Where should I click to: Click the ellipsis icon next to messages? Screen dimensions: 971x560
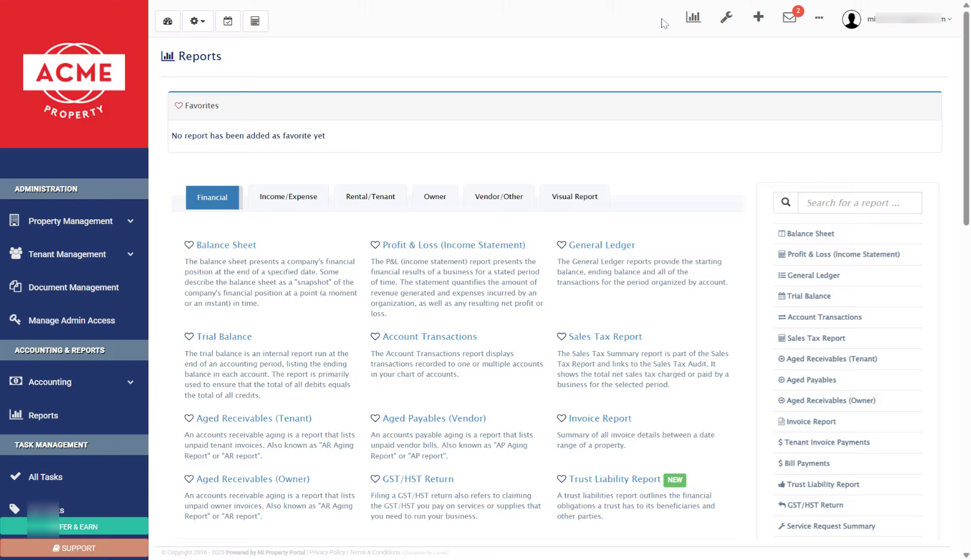click(819, 18)
